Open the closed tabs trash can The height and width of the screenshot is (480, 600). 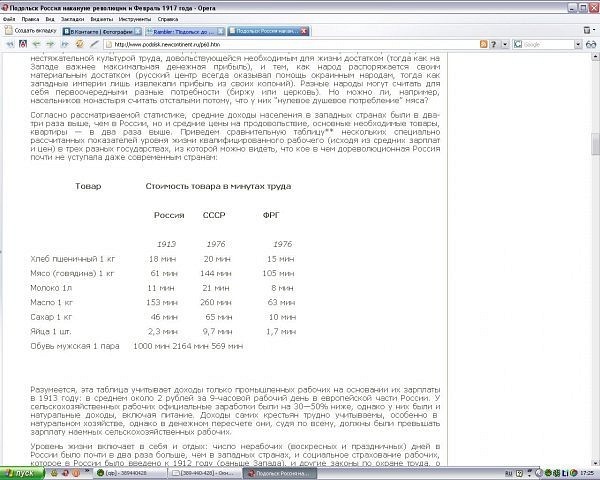point(587,30)
